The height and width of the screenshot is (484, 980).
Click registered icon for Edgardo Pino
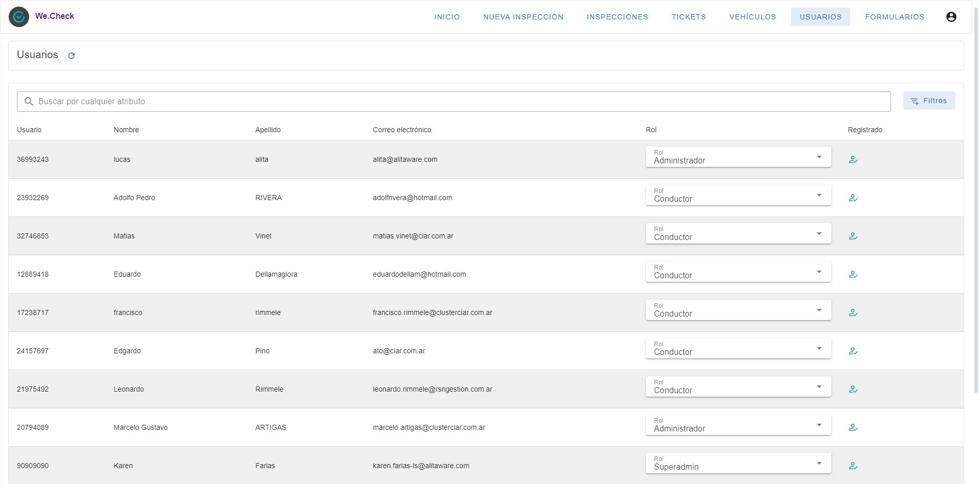pos(853,351)
